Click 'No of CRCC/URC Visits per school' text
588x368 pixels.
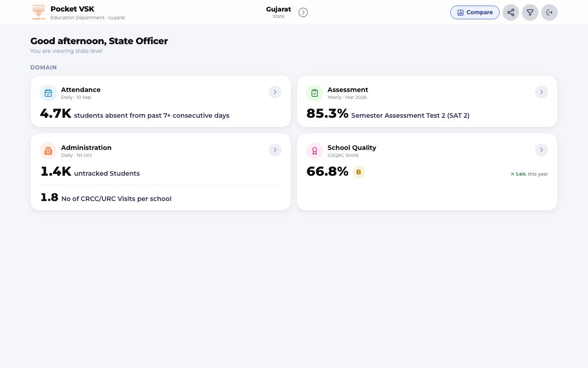point(116,199)
